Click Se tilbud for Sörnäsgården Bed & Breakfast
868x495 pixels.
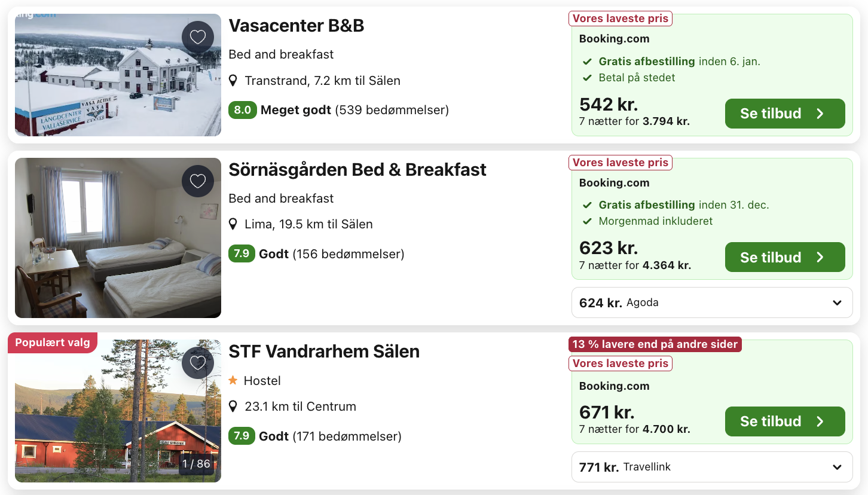784,257
